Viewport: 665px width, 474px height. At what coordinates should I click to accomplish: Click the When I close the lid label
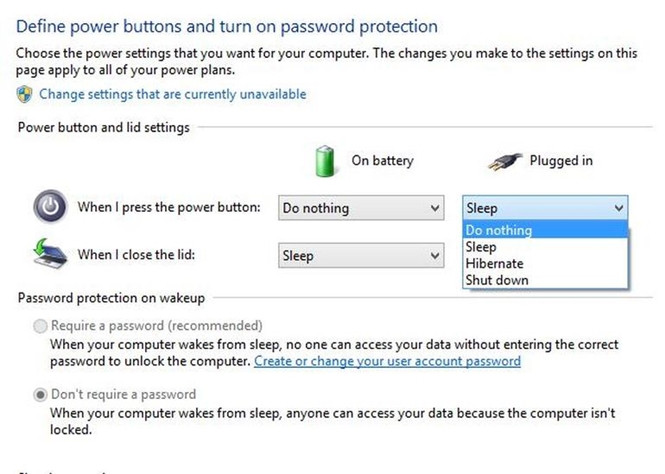pos(136,254)
